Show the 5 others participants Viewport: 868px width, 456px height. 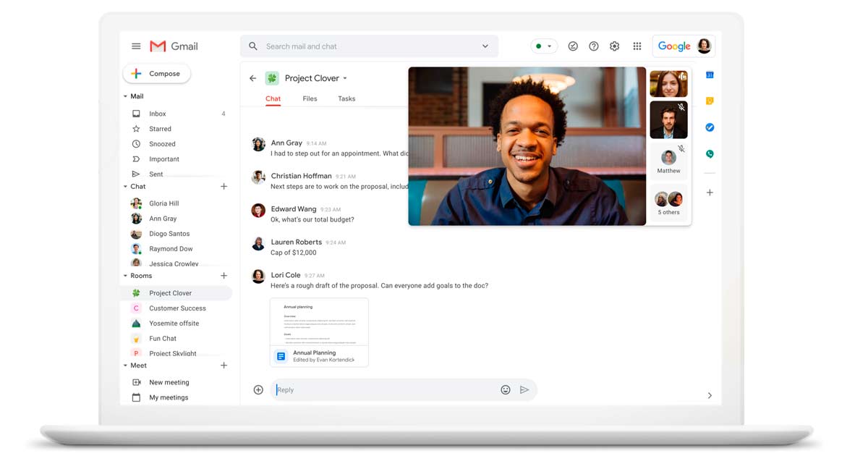[x=668, y=201]
